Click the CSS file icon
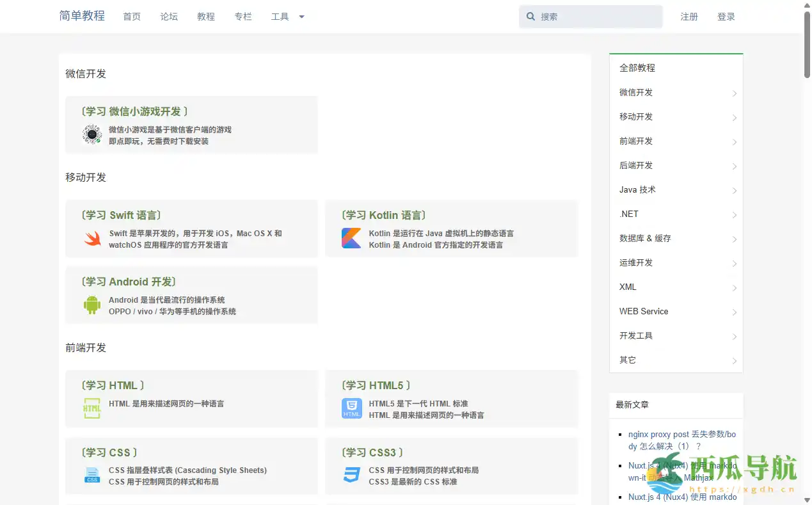The width and height of the screenshot is (812, 505). pyautogui.click(x=92, y=476)
